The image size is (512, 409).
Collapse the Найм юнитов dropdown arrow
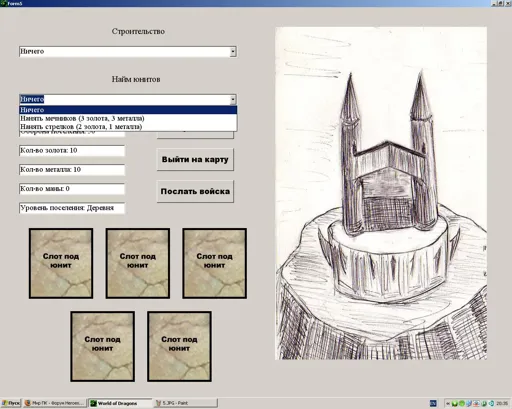point(233,99)
